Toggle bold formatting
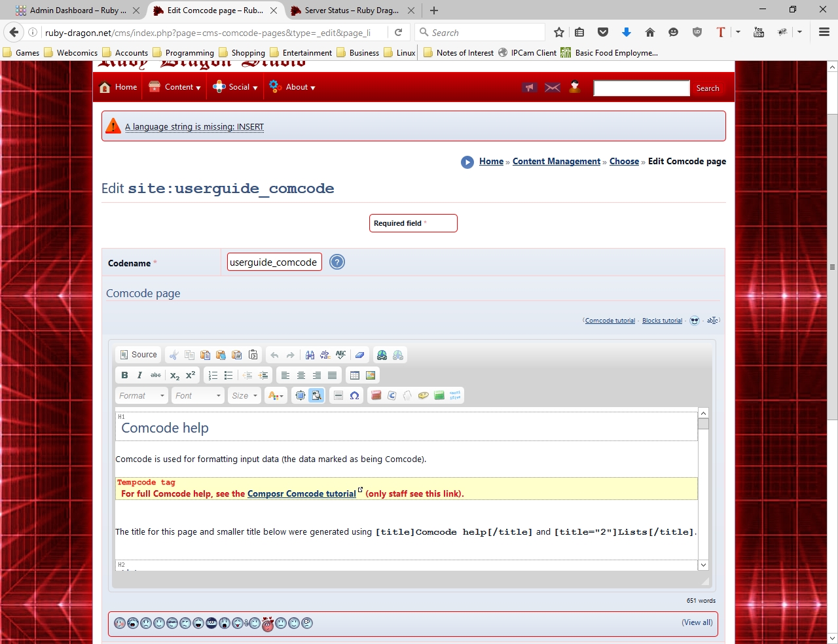 [124, 375]
